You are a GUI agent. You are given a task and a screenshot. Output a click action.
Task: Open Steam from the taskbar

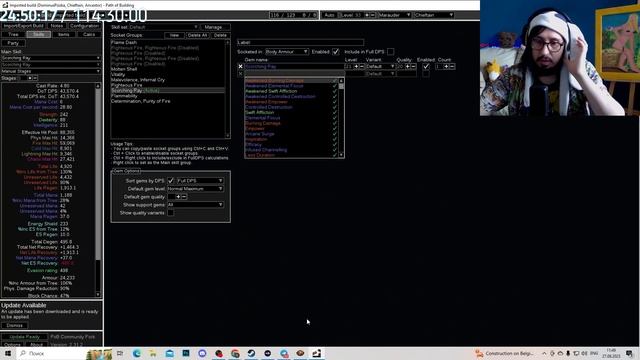[251, 353]
